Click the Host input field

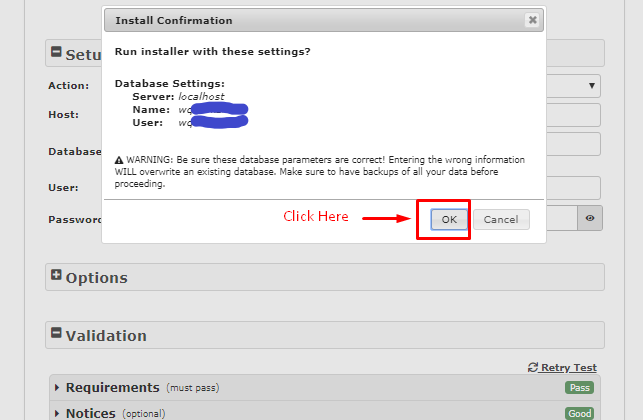(x=573, y=115)
